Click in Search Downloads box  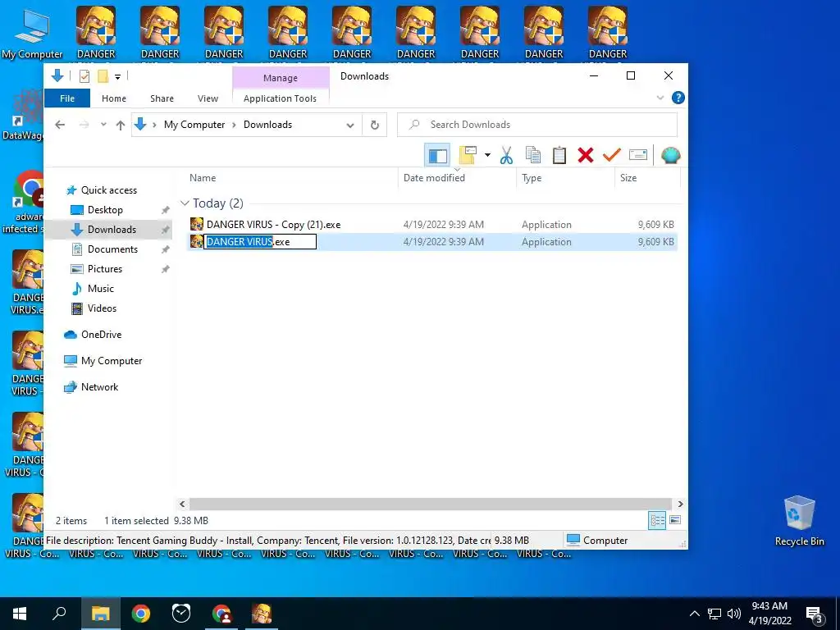[x=537, y=125]
